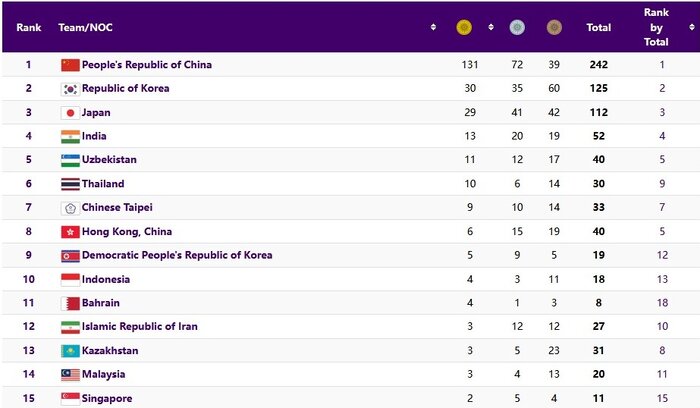Click the Team/NOC column header
Screen dimensions: 700x408
pyautogui.click(x=85, y=28)
